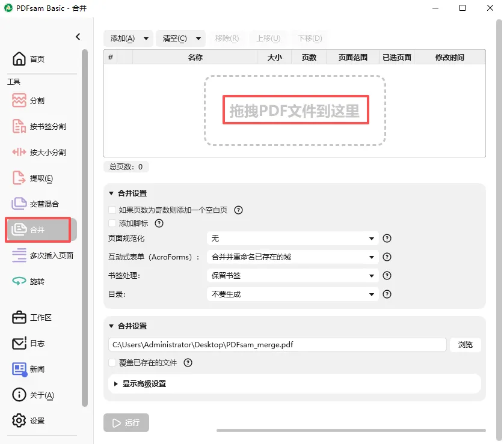
Task: Open the 旋转 rotate tool
Action: [29, 282]
